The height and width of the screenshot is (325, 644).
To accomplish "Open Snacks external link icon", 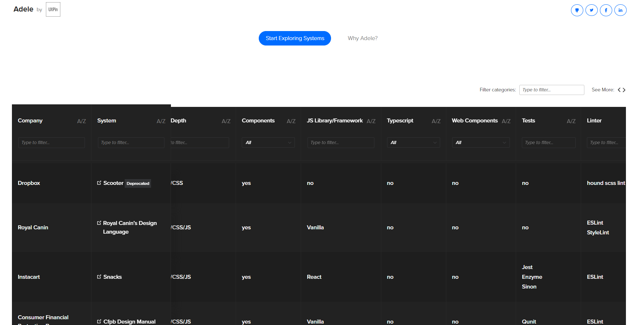I will coord(99,277).
